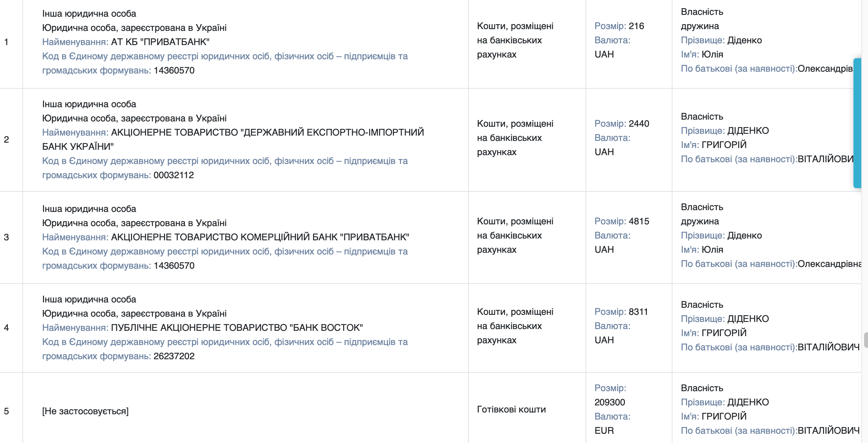The width and height of the screenshot is (868, 443).
Task: Click the patronymic Олександрівна in row 3
Action: 829,264
